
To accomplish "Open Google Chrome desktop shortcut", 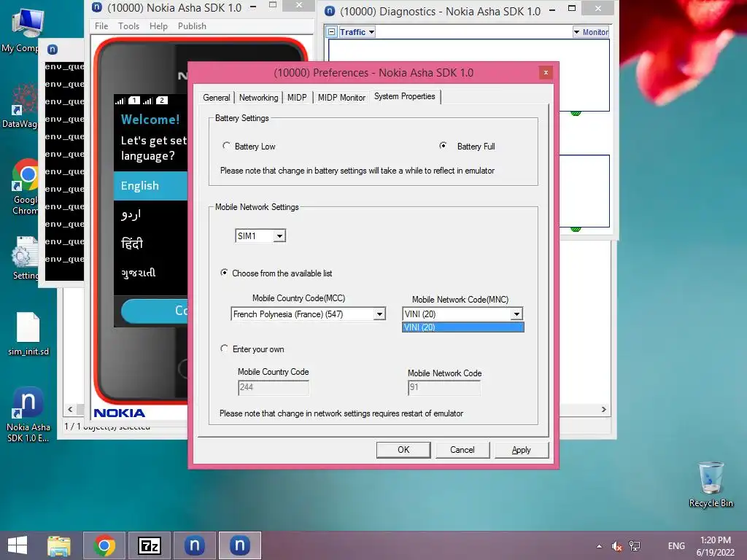I will click(x=26, y=187).
